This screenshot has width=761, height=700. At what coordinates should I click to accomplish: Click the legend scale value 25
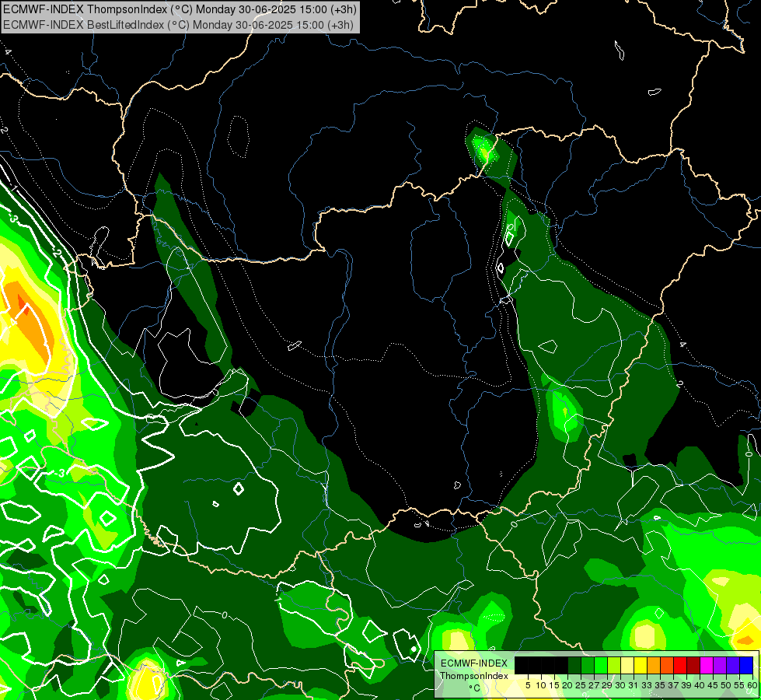point(581,685)
